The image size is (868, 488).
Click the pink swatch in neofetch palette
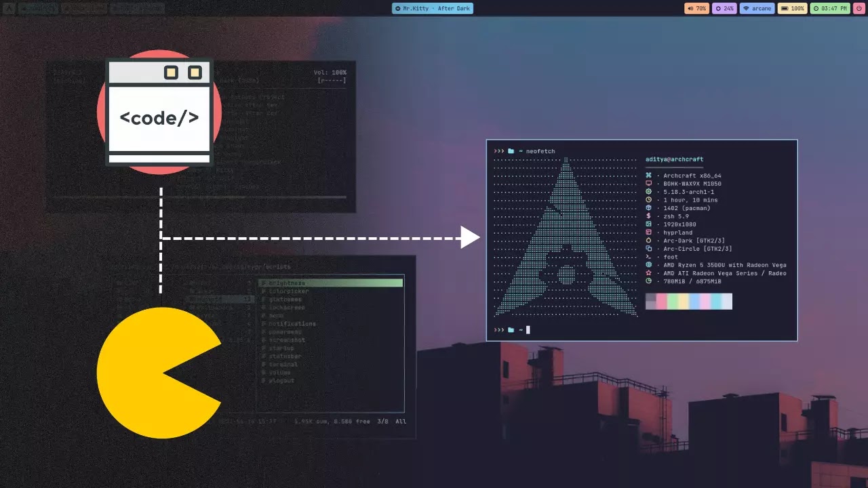(x=705, y=301)
